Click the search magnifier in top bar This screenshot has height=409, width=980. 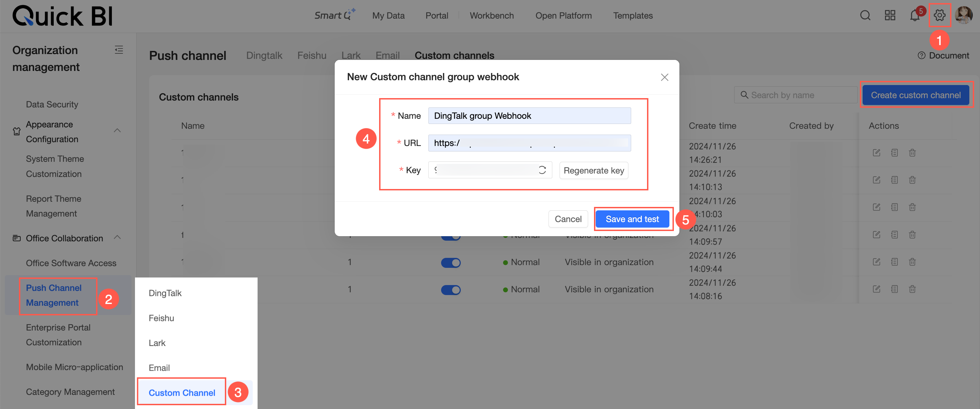tap(865, 15)
